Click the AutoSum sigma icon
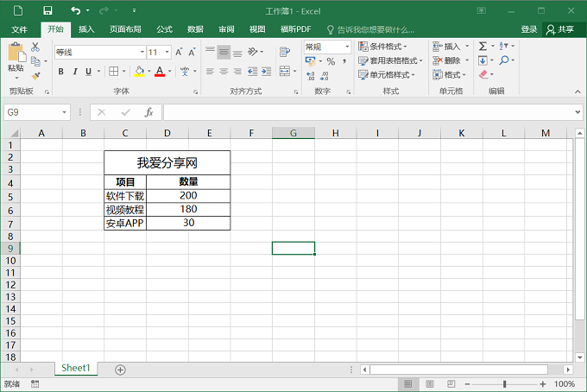The image size is (587, 392). (x=483, y=46)
